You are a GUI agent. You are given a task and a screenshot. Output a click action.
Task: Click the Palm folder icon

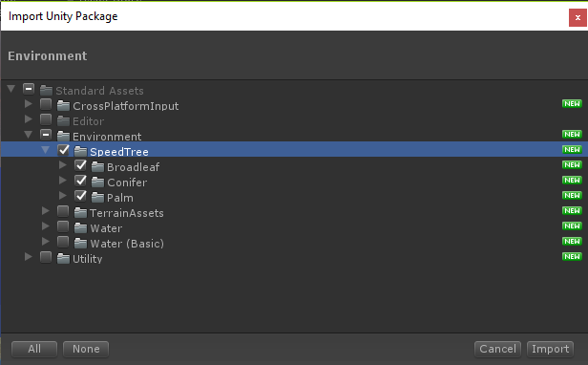97,197
